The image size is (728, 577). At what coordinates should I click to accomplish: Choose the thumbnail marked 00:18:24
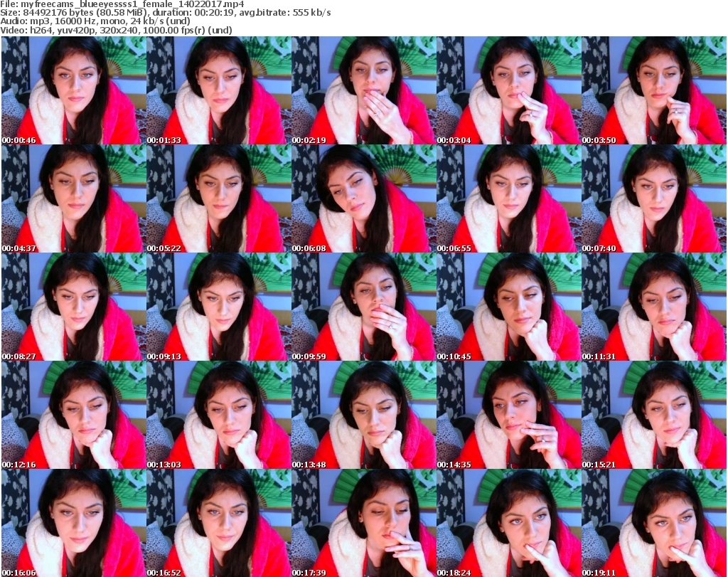[509, 523]
